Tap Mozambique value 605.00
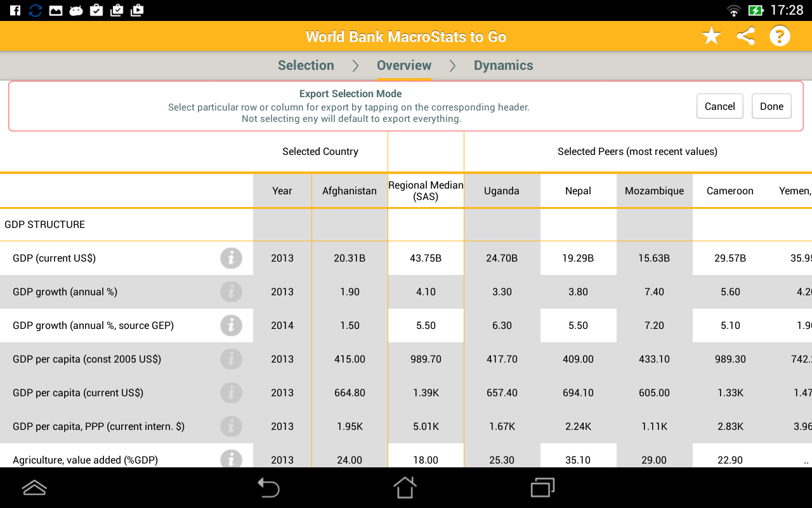Viewport: 812px width, 508px height. click(x=654, y=392)
